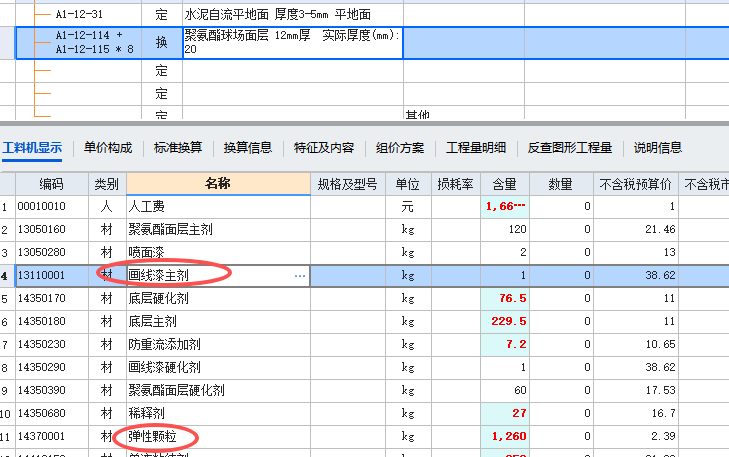Click the 数量 column header
The height and width of the screenshot is (457, 729).
tap(561, 184)
